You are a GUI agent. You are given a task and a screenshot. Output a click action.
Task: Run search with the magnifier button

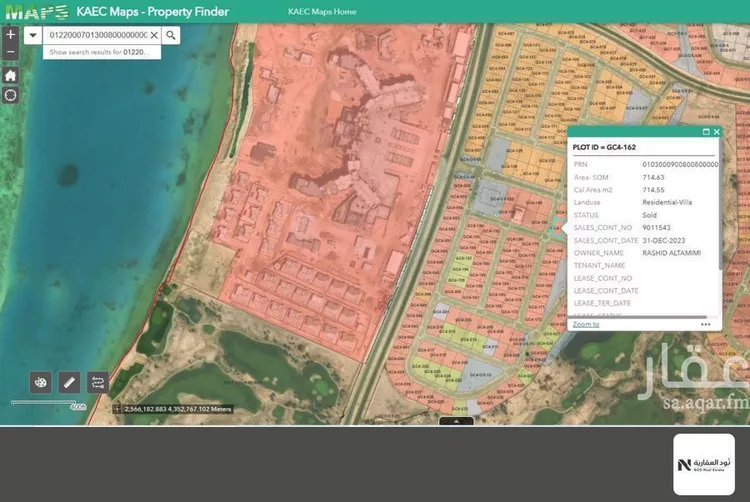(171, 35)
